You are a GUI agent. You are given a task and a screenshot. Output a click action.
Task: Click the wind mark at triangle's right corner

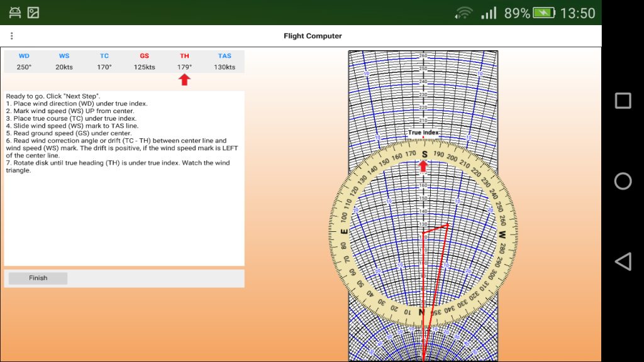point(447,225)
